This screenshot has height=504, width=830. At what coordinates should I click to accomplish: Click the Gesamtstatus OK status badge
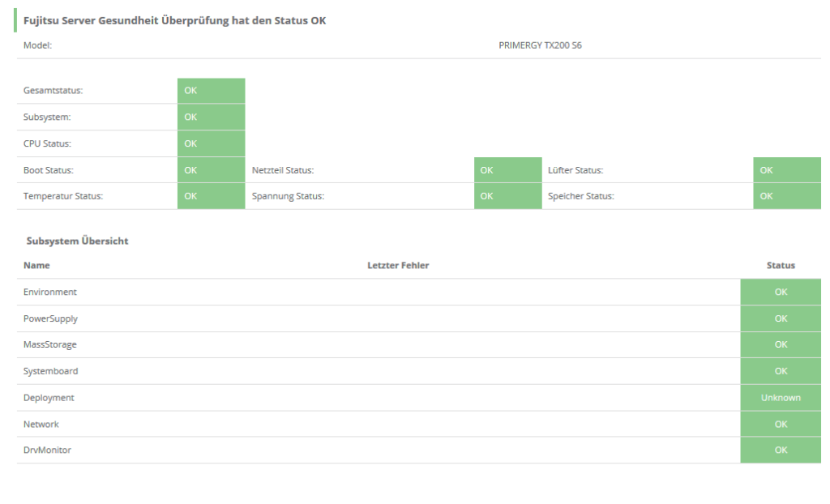pyautogui.click(x=210, y=90)
